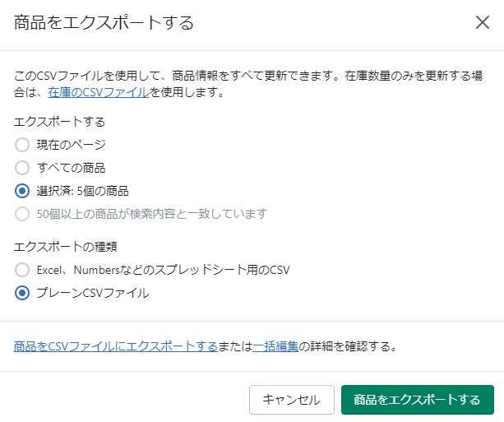This screenshot has width=504, height=422.
Task: Choose the 選択済: 5個の商品 radio button
Action: click(x=22, y=191)
